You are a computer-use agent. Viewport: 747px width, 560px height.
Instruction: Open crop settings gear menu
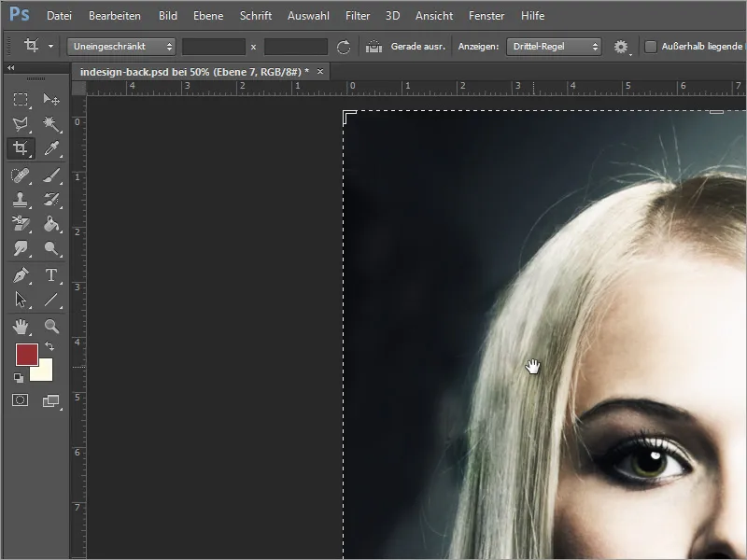(x=621, y=47)
